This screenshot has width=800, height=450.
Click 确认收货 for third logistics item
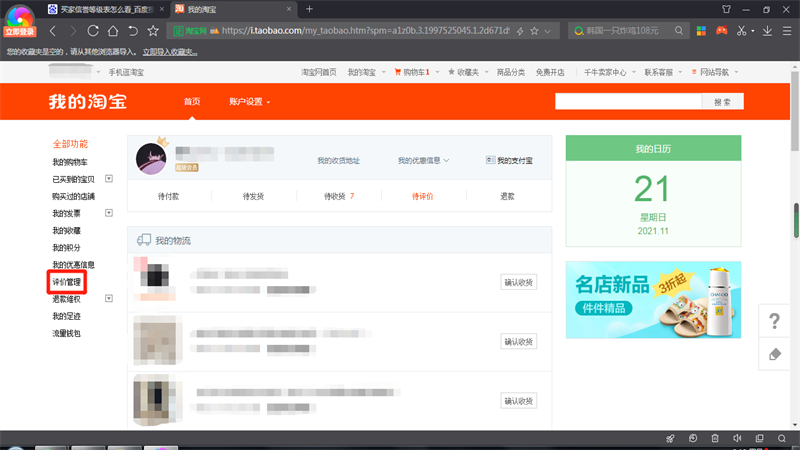pos(518,401)
